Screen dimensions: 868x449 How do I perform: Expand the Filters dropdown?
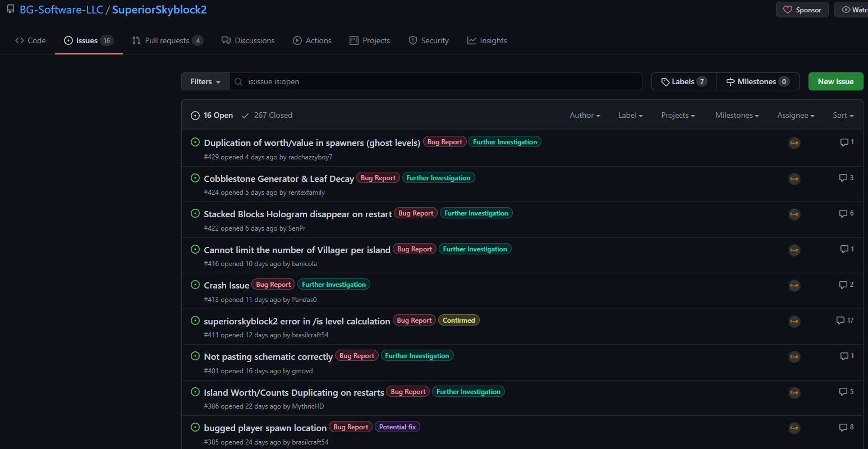point(205,82)
